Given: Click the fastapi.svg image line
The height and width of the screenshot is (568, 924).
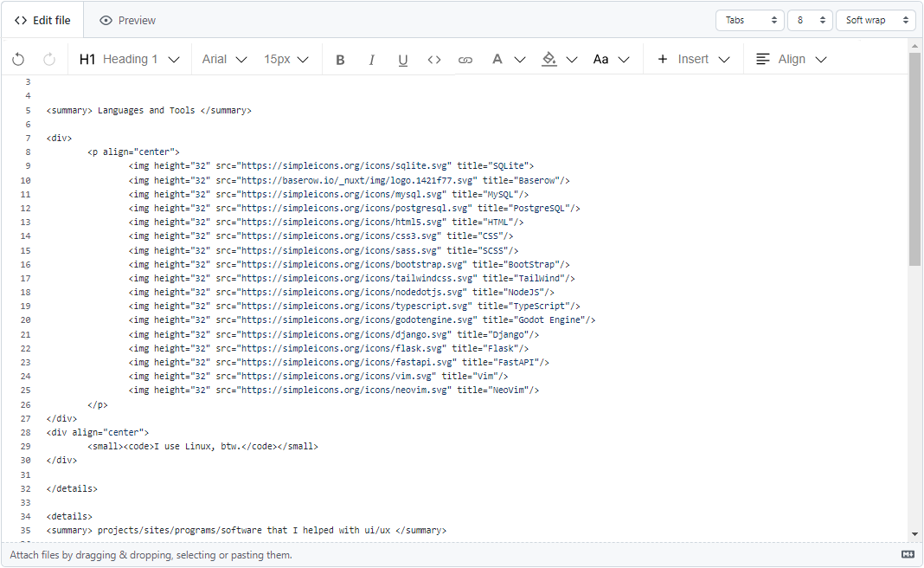Looking at the screenshot, I should [339, 362].
